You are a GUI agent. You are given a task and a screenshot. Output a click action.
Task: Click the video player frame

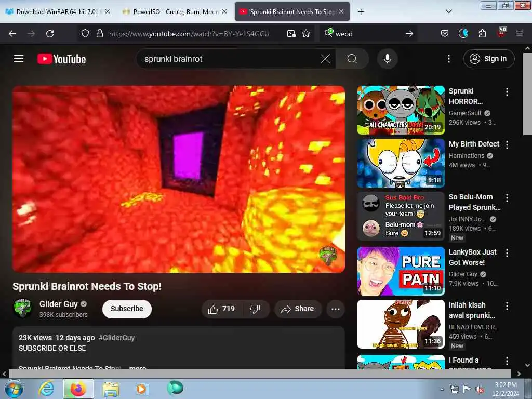179,179
